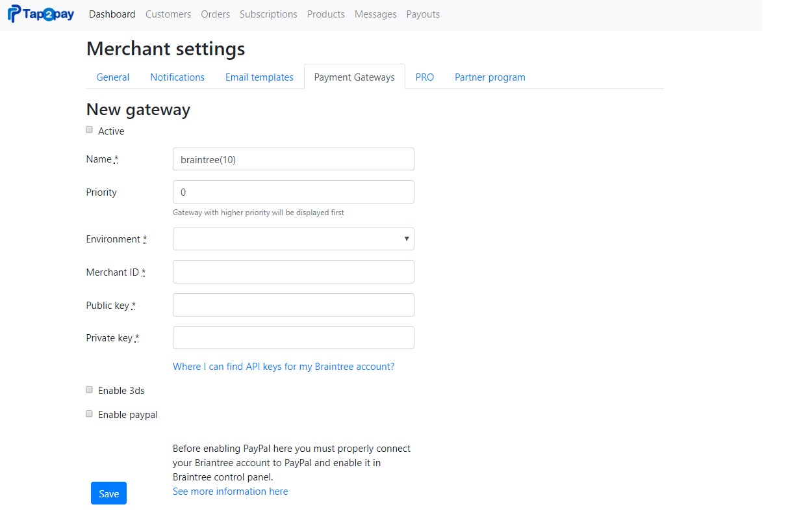Click the 'Priority' field label
The width and height of the screenshot is (812, 524).
(x=101, y=192)
